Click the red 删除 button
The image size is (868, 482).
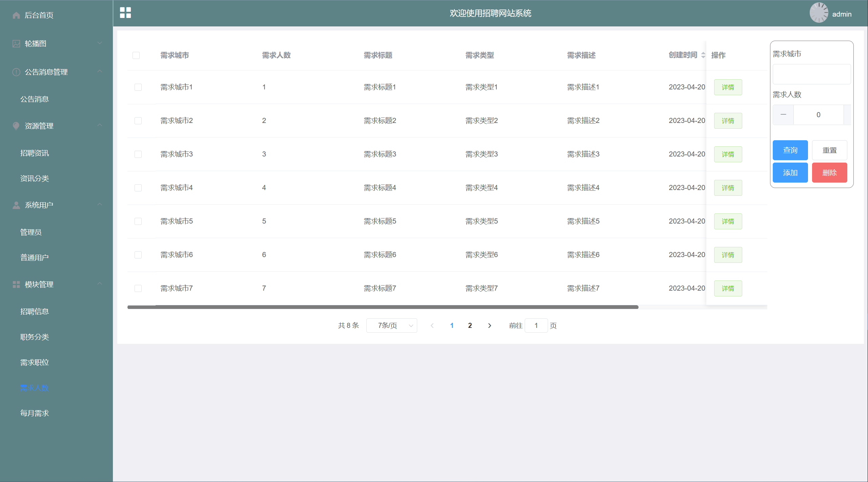pos(829,173)
